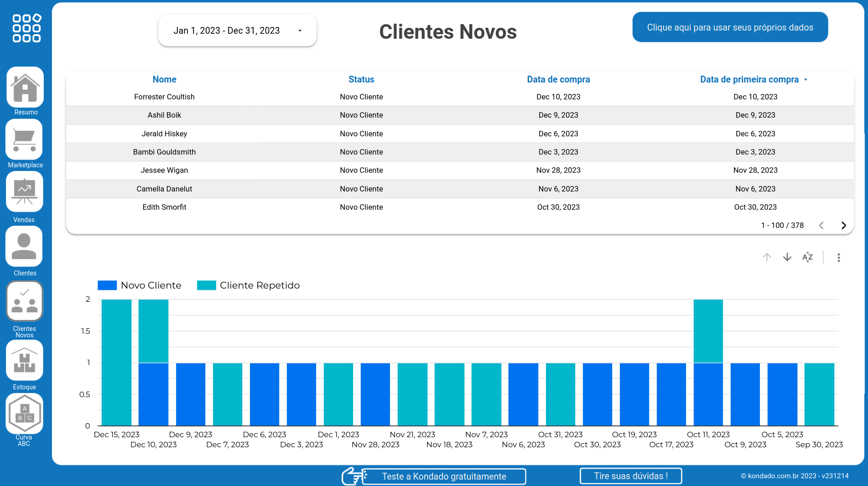Open the chart three-dot options menu
Image resolution: width=868 pixels, height=486 pixels.
coord(838,257)
